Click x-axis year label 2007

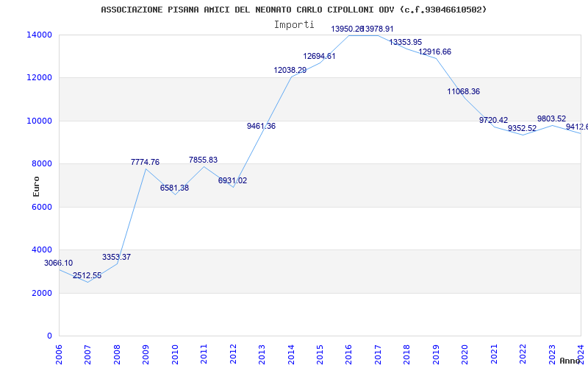[87, 354]
